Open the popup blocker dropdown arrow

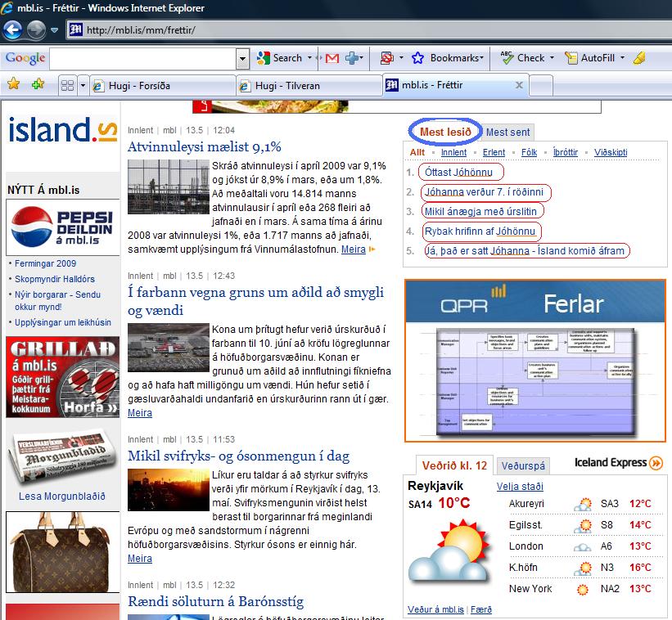[401, 58]
